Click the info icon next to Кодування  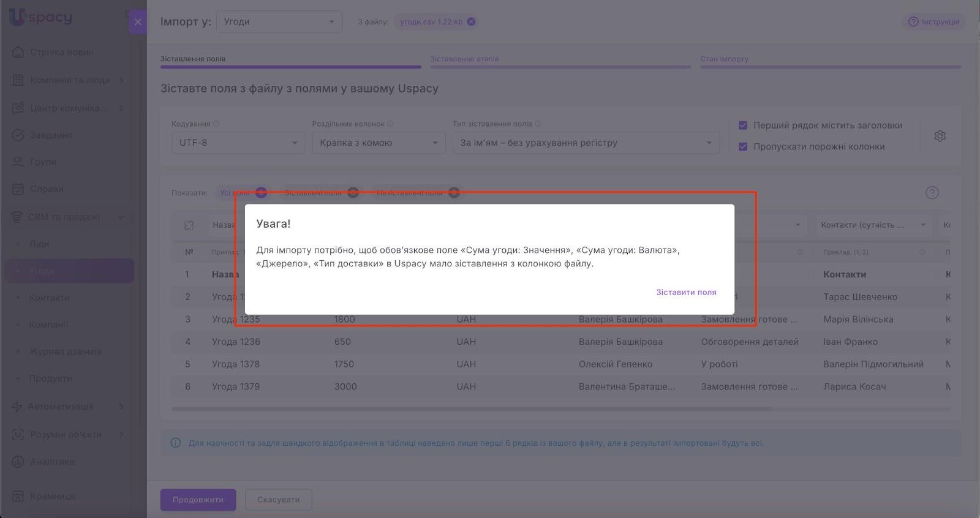[216, 124]
